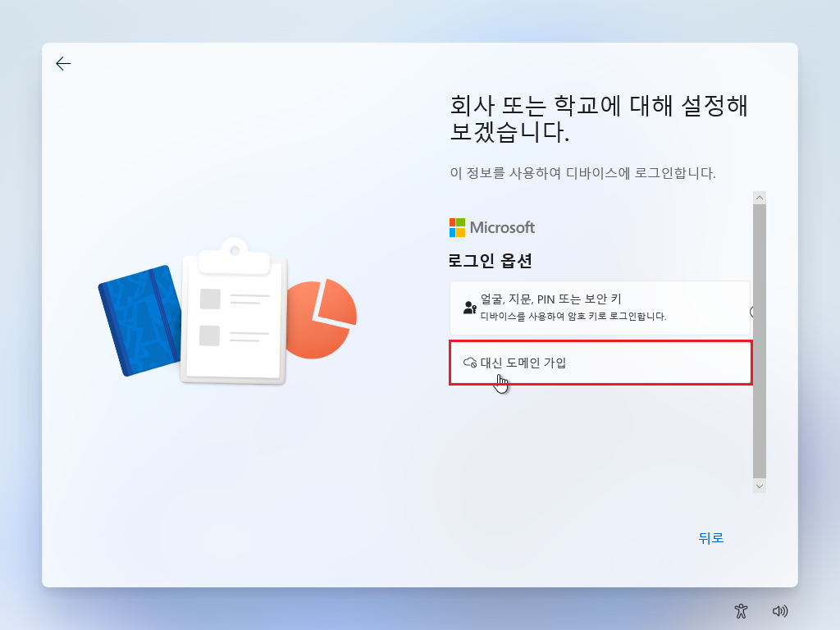Image resolution: width=840 pixels, height=630 pixels.
Task: Click the 로그인 옵션 heading
Action: pos(491,262)
